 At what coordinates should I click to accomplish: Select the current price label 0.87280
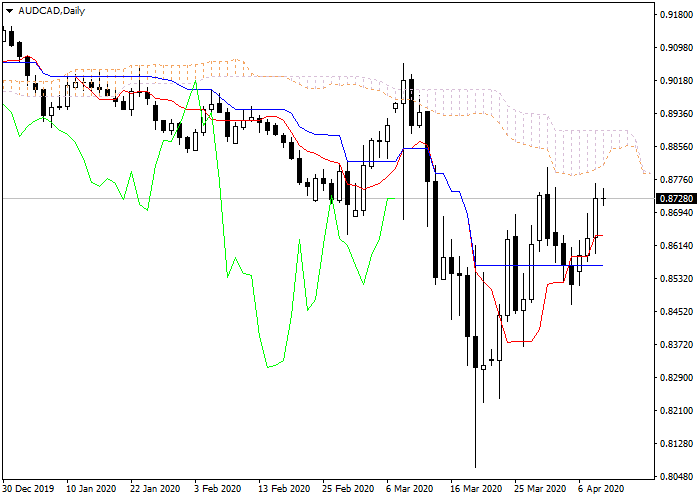(x=676, y=198)
